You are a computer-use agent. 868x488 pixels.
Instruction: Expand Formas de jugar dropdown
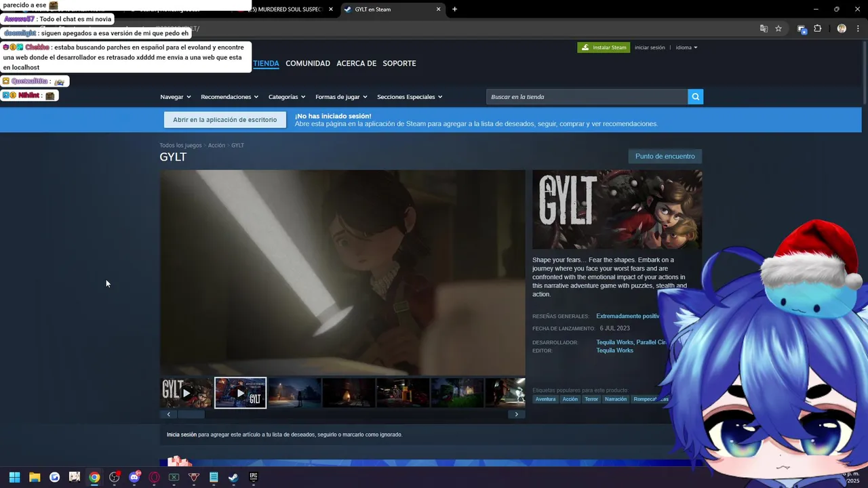(x=341, y=97)
